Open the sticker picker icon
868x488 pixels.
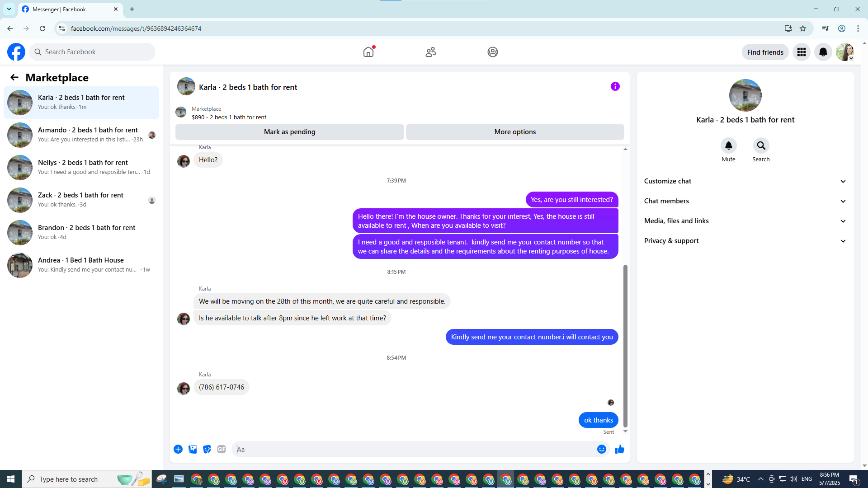click(207, 449)
